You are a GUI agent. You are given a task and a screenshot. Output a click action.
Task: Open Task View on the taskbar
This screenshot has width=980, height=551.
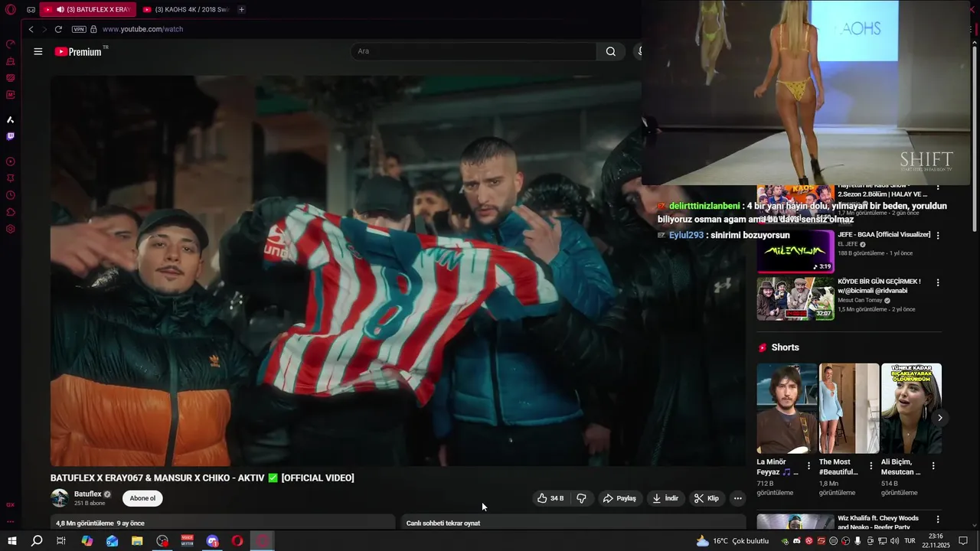point(61,541)
